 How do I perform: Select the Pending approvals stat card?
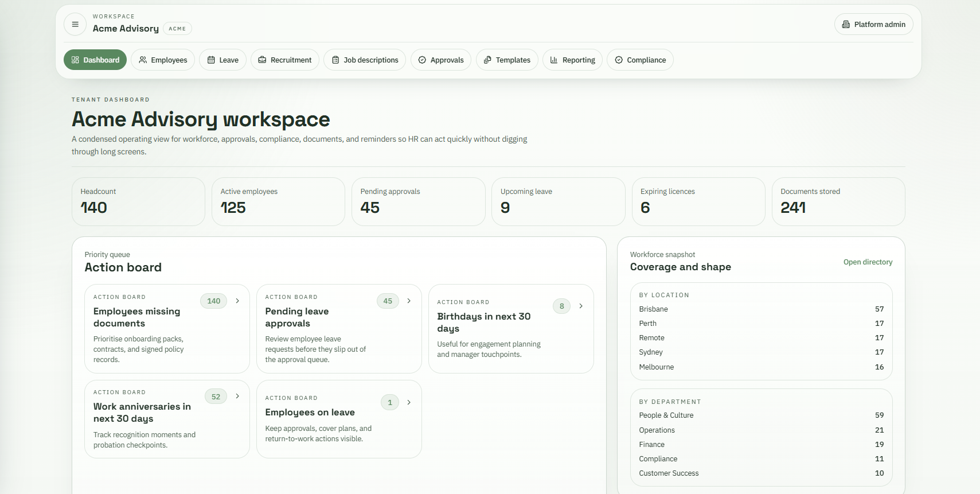pos(418,201)
